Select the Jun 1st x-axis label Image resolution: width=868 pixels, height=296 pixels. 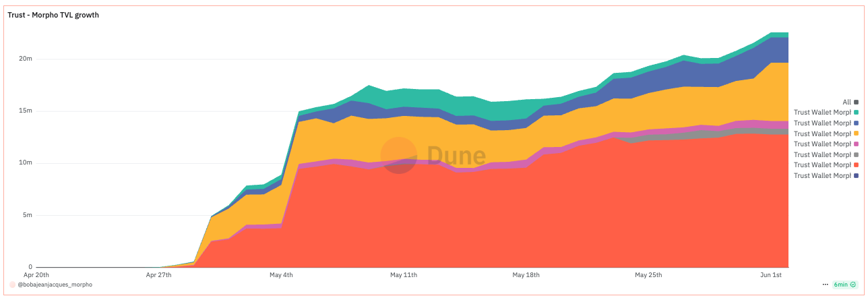(x=770, y=275)
